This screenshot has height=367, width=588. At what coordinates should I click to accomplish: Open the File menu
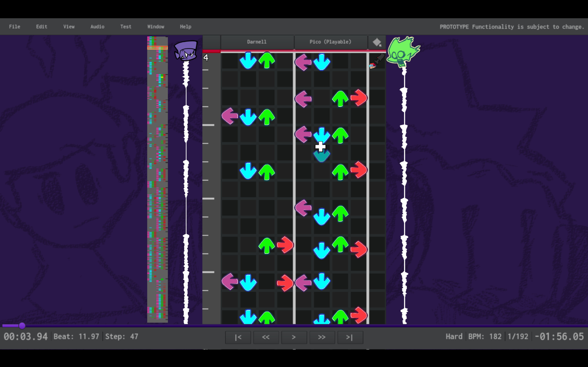click(x=14, y=27)
